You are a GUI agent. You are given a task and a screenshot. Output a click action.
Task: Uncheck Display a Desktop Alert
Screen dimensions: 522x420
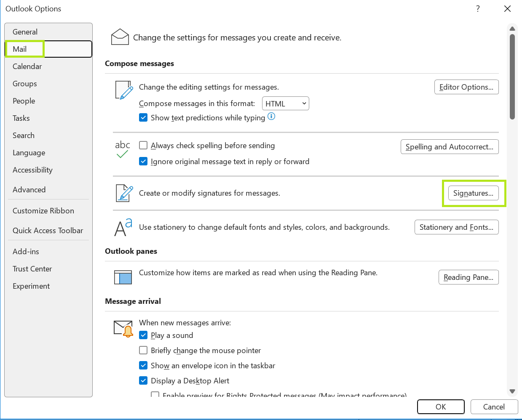click(143, 380)
